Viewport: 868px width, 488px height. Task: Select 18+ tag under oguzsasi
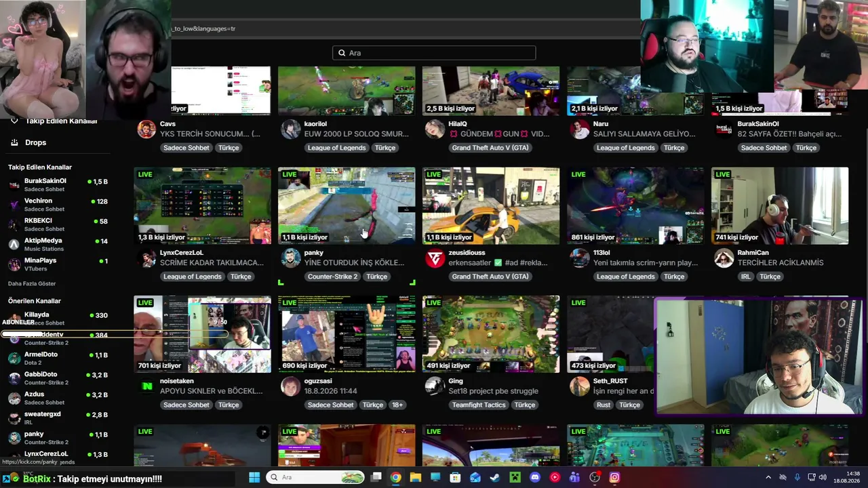pos(397,405)
